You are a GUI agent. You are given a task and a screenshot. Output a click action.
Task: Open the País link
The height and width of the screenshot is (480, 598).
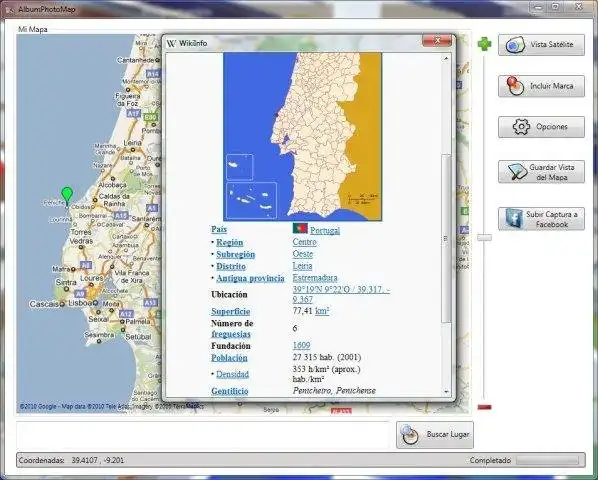[x=219, y=229]
